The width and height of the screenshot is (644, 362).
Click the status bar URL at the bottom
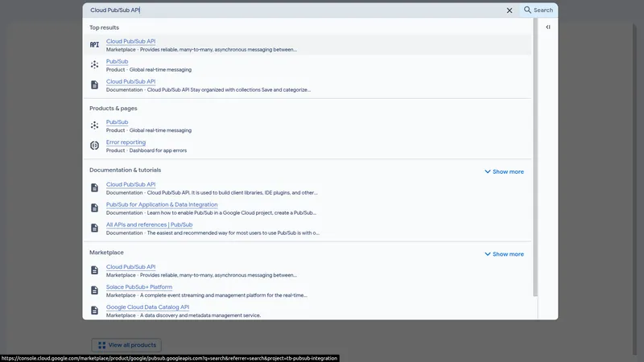pyautogui.click(x=170, y=358)
